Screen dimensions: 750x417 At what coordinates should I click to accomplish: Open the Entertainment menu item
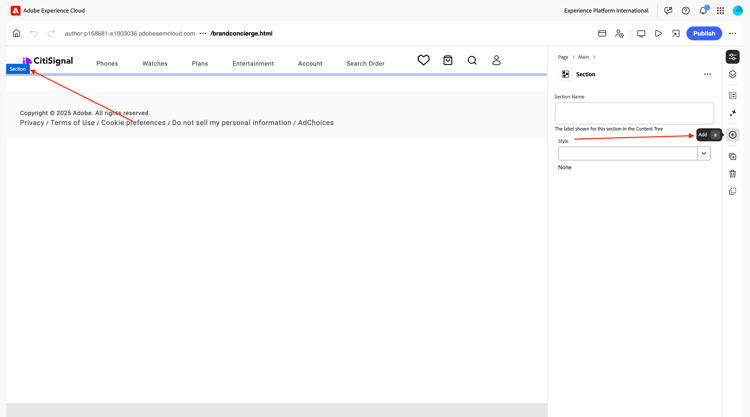(x=253, y=63)
